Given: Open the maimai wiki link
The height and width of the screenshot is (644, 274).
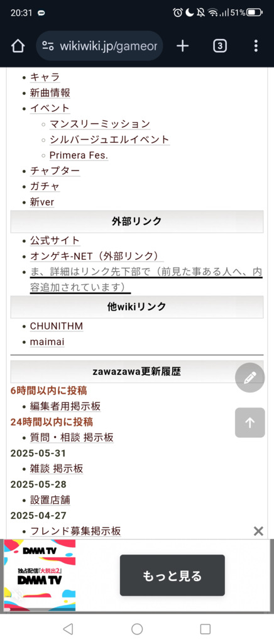Looking at the screenshot, I should click(47, 341).
